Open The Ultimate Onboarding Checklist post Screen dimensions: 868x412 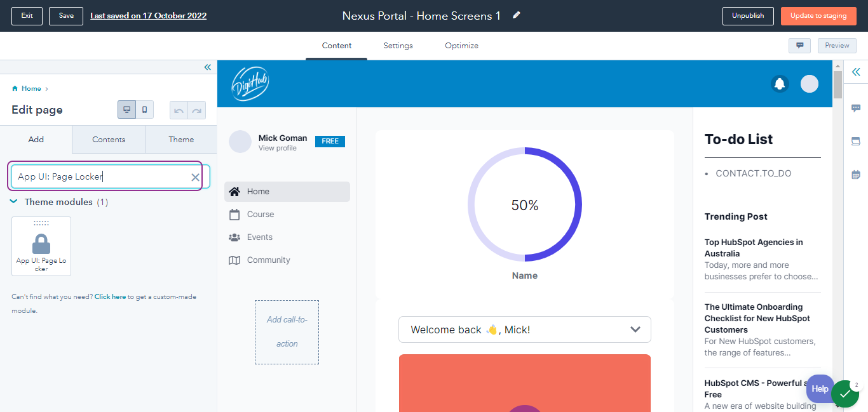click(x=757, y=318)
